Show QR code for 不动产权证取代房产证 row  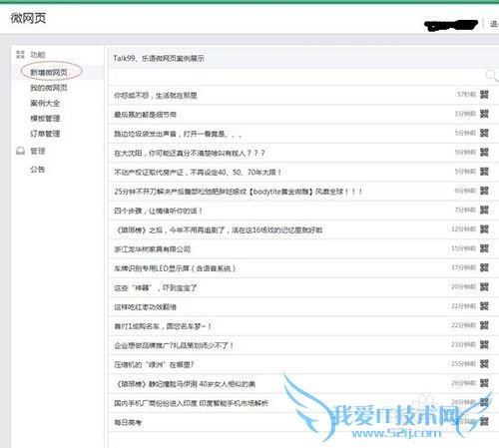484,172
